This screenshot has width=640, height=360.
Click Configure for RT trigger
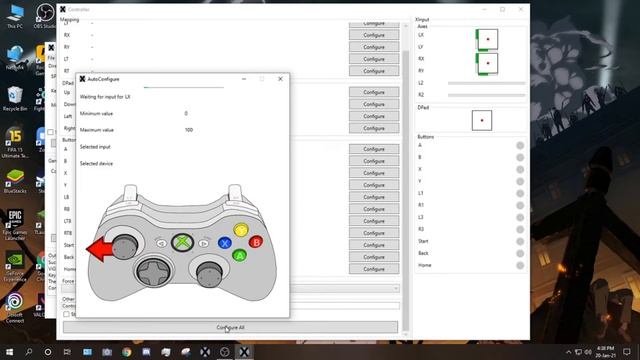pos(374,71)
